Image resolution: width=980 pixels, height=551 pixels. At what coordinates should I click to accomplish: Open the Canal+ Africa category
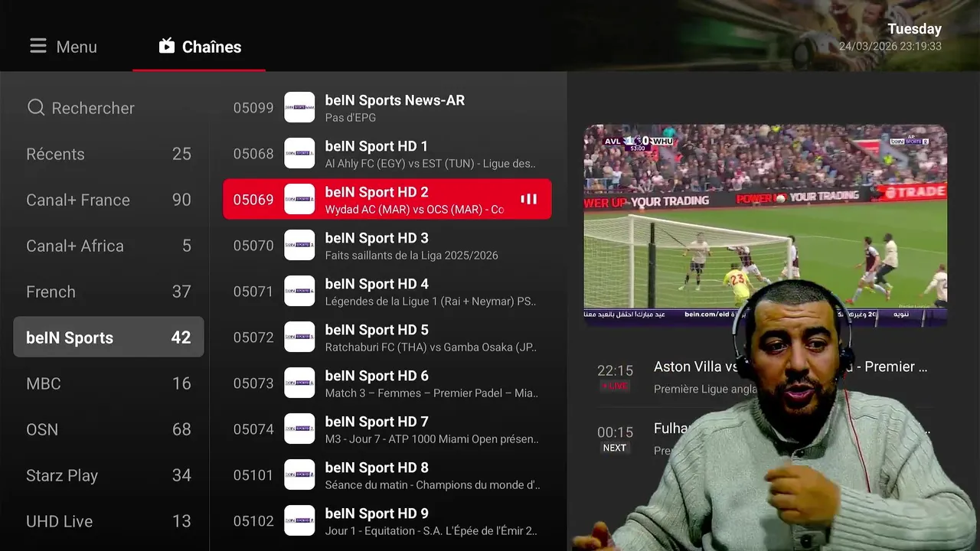109,246
